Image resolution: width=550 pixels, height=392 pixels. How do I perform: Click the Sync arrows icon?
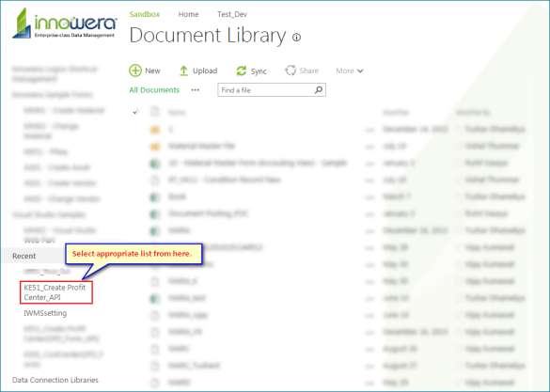(x=242, y=71)
